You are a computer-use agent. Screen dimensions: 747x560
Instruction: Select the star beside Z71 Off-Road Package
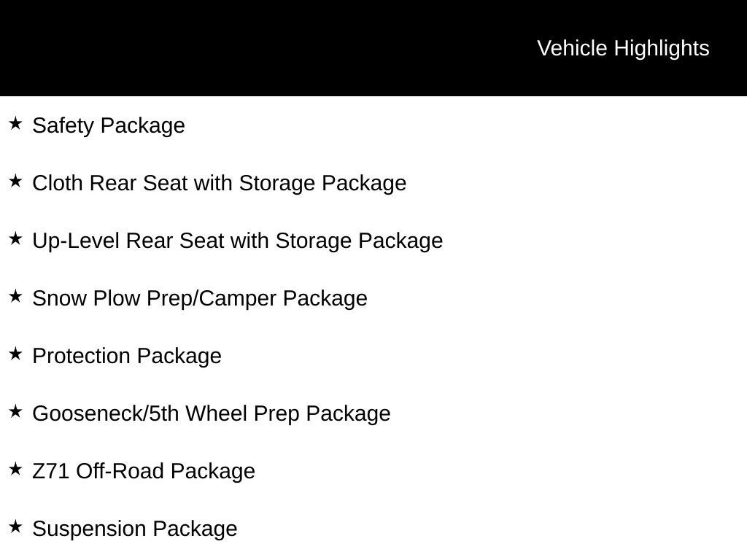pos(16,469)
